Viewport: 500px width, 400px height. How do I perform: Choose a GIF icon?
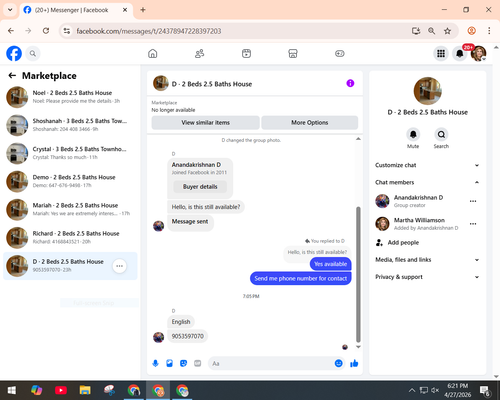tap(198, 363)
